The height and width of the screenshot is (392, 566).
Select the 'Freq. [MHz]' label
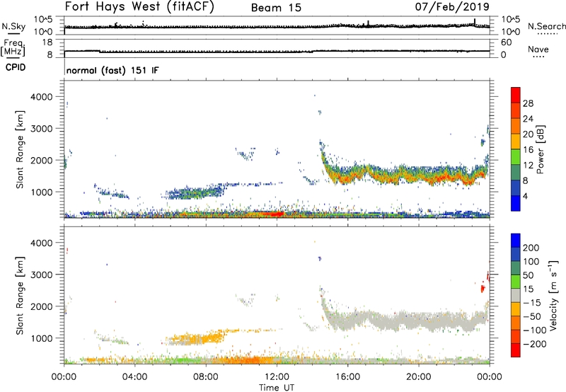13,48
